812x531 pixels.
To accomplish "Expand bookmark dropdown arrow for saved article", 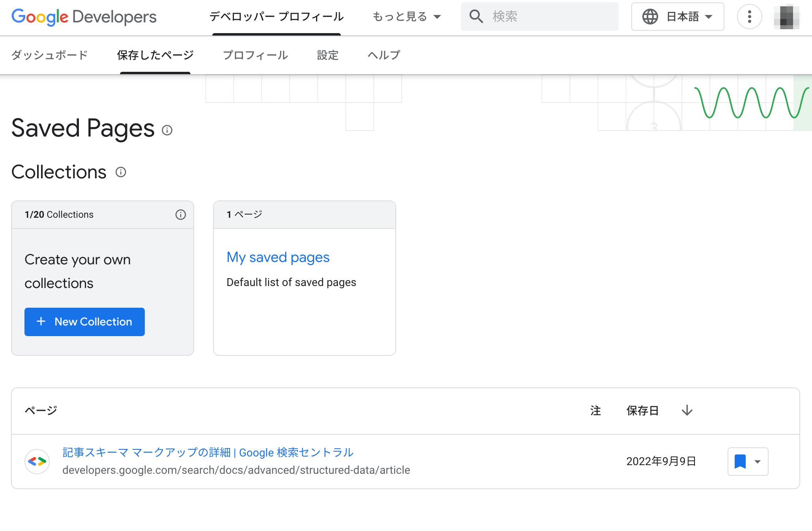I will click(758, 462).
